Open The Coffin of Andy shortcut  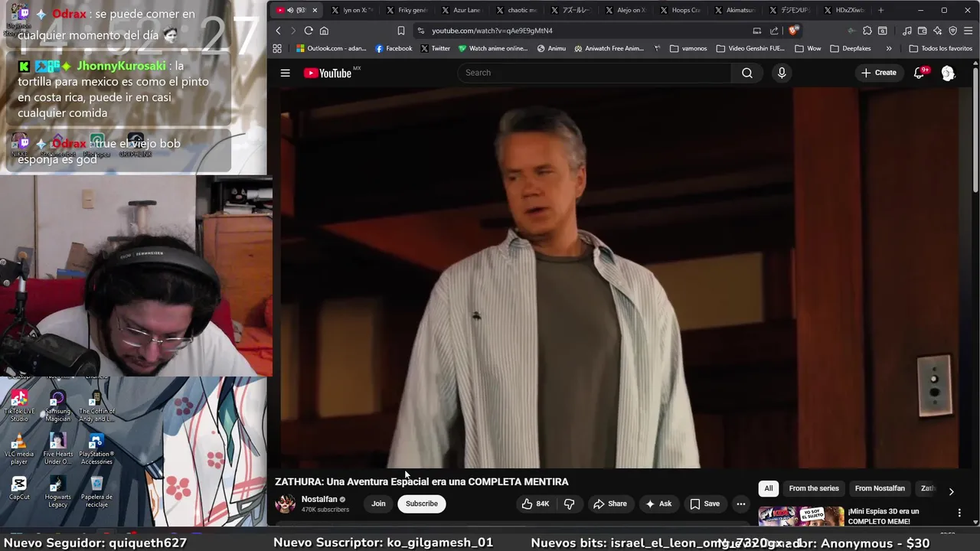tap(96, 406)
